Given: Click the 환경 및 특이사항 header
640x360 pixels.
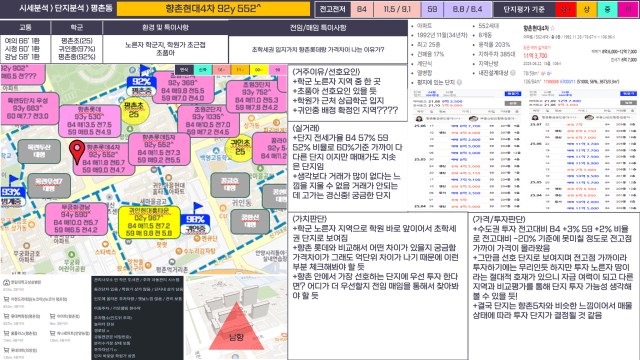Looking at the screenshot, I should [165, 27].
